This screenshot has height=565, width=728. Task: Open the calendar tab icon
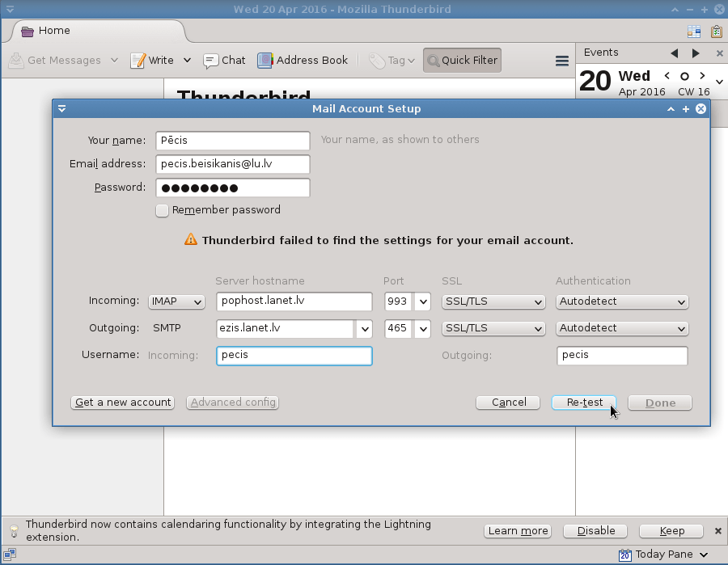click(x=694, y=32)
